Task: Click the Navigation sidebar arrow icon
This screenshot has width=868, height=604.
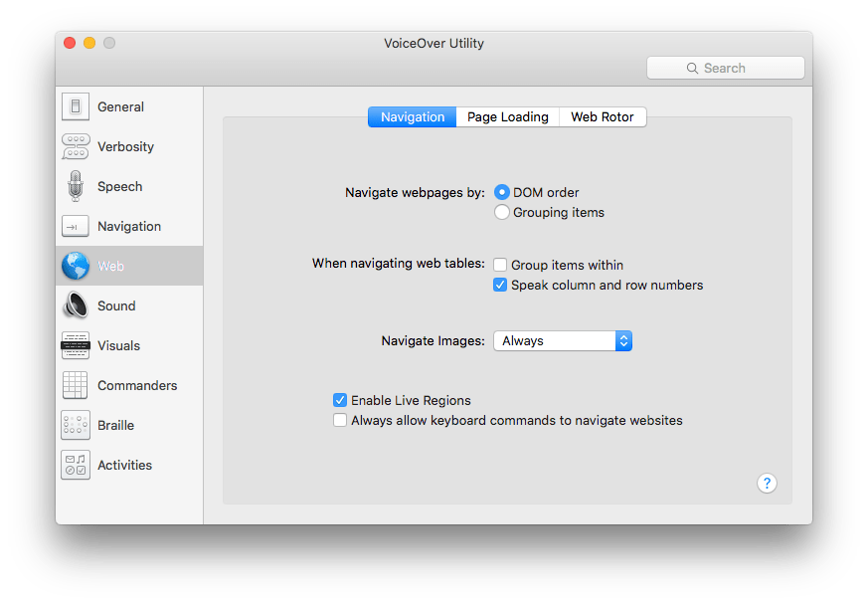Action: click(x=76, y=226)
